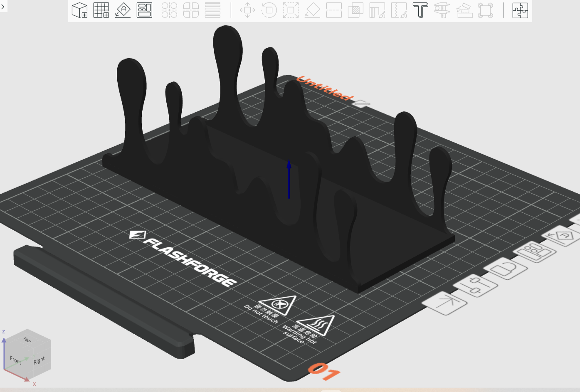This screenshot has height=392, width=580.
Task: Open the Variable layer height tool
Action: (212, 10)
